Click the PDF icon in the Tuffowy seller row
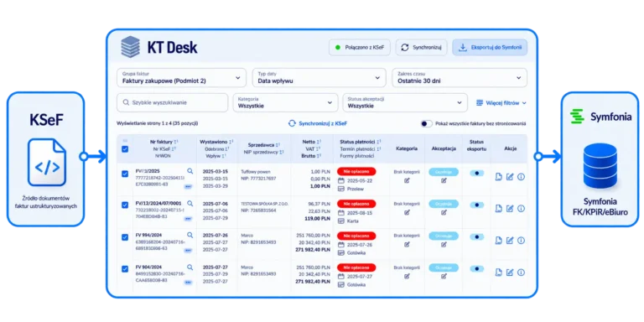644x322 pixels. click(x=499, y=177)
